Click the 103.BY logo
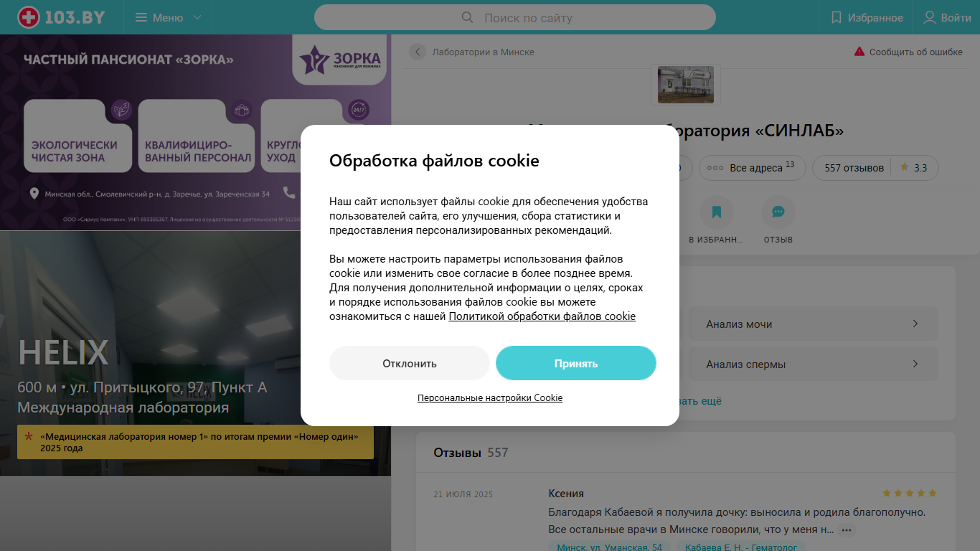 [x=62, y=17]
